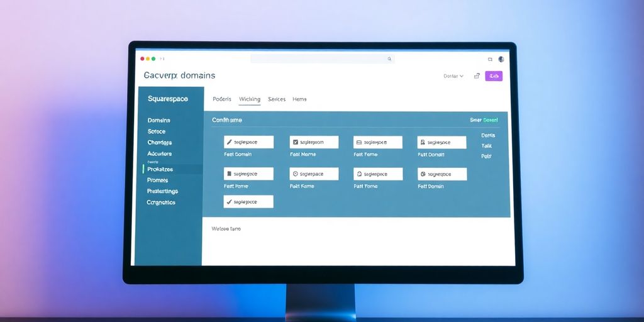Click the pencil icon card

(x=248, y=142)
